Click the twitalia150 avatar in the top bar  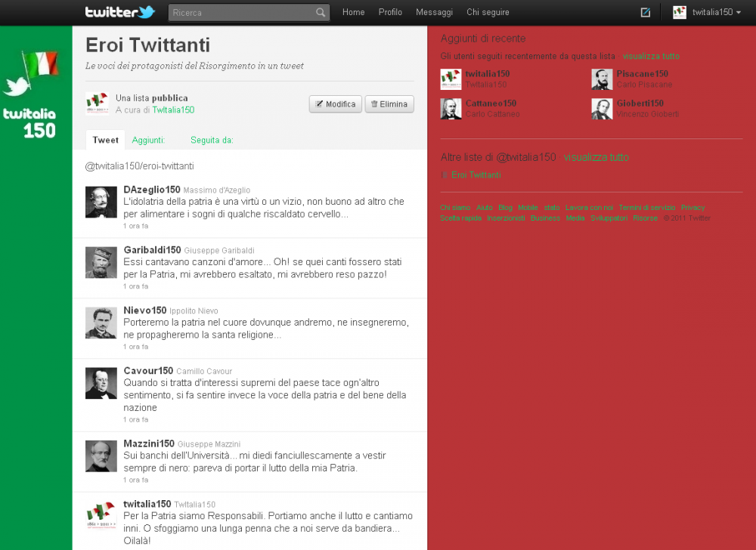pyautogui.click(x=680, y=12)
